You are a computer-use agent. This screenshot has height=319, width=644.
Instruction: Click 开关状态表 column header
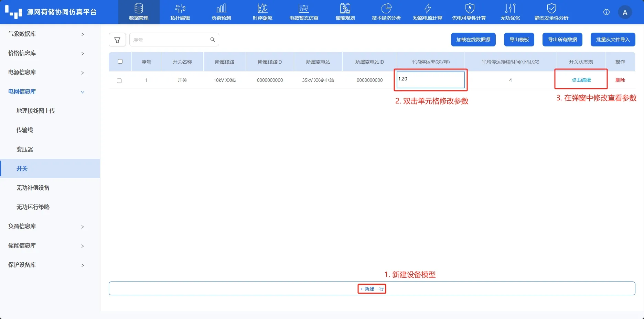coord(581,62)
